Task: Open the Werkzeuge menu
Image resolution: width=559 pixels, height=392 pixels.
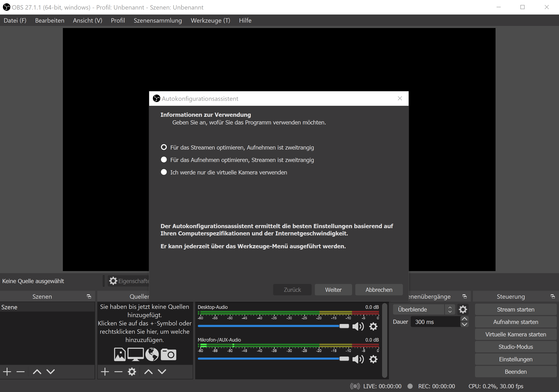Action: [x=210, y=21]
